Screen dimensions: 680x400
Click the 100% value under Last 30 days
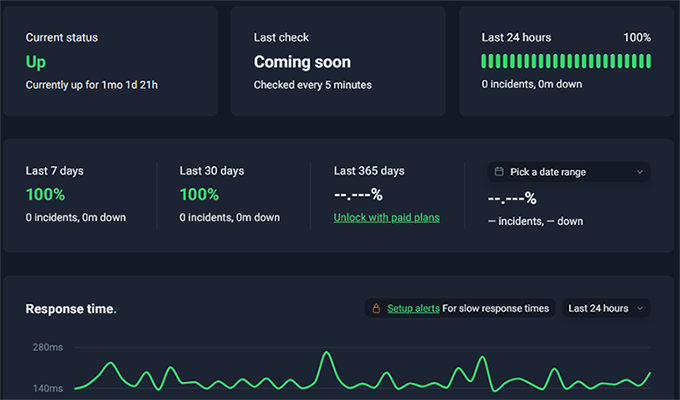tap(199, 194)
